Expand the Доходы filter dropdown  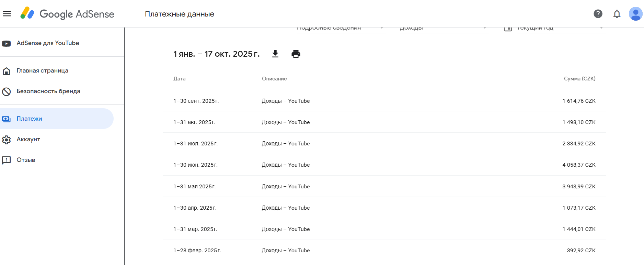[x=444, y=30]
